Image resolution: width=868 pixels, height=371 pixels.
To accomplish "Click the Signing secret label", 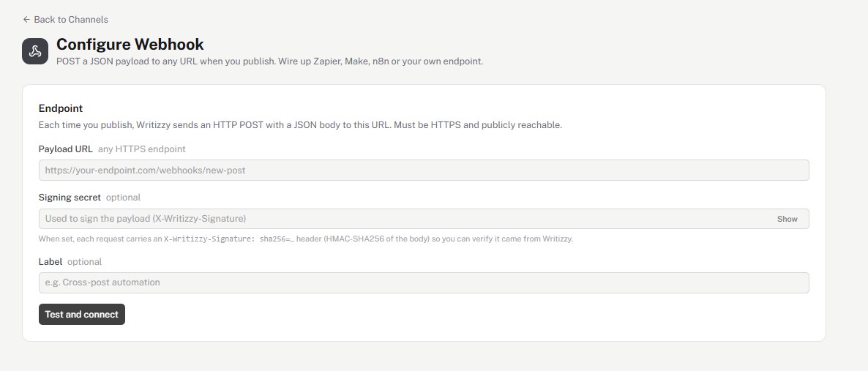I will click(x=70, y=197).
